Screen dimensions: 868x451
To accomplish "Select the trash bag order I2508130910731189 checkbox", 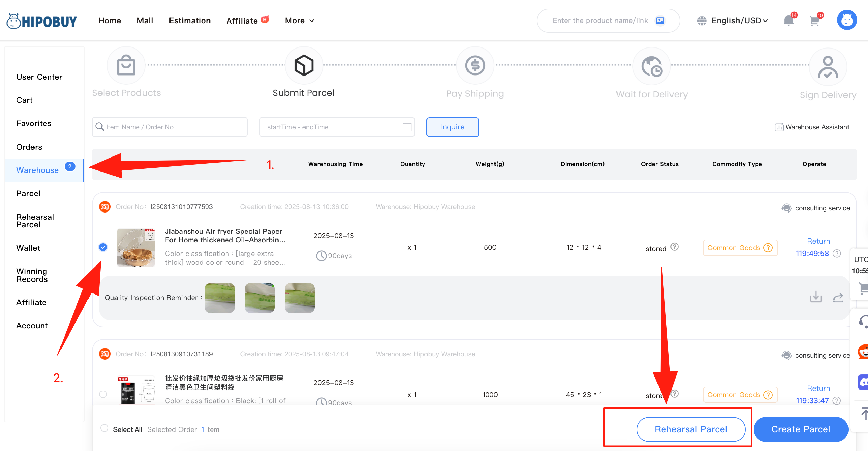I will click(x=103, y=394).
